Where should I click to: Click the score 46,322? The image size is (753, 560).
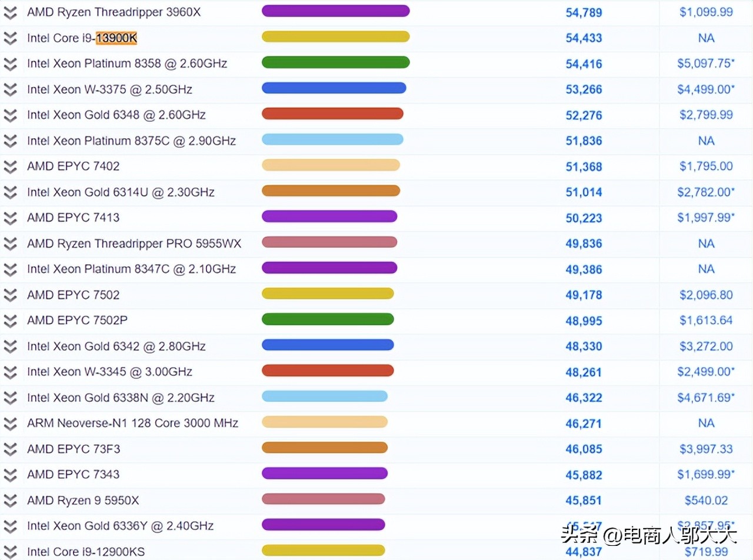[x=584, y=398]
